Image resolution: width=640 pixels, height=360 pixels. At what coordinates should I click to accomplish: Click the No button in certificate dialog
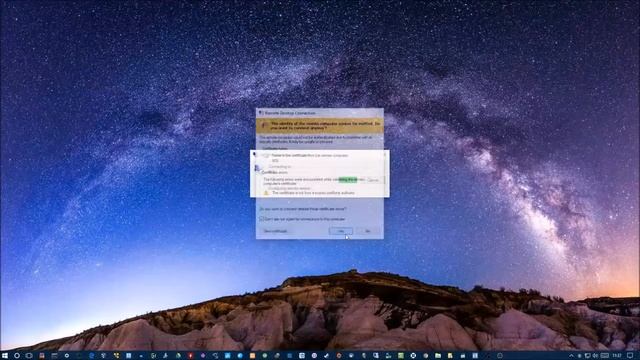[x=367, y=231]
